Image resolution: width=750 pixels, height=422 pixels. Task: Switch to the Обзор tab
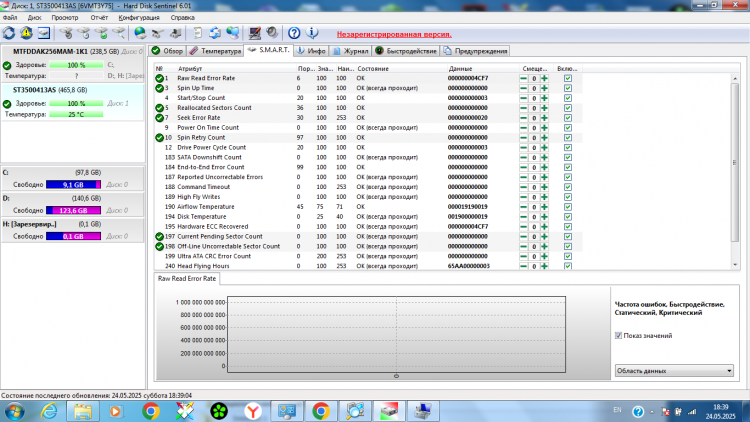click(x=167, y=51)
